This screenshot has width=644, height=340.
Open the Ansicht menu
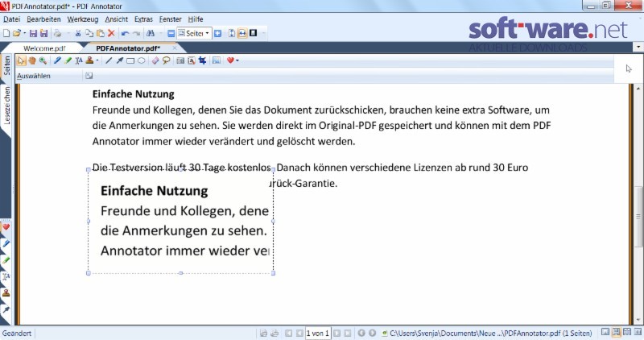[x=116, y=19]
